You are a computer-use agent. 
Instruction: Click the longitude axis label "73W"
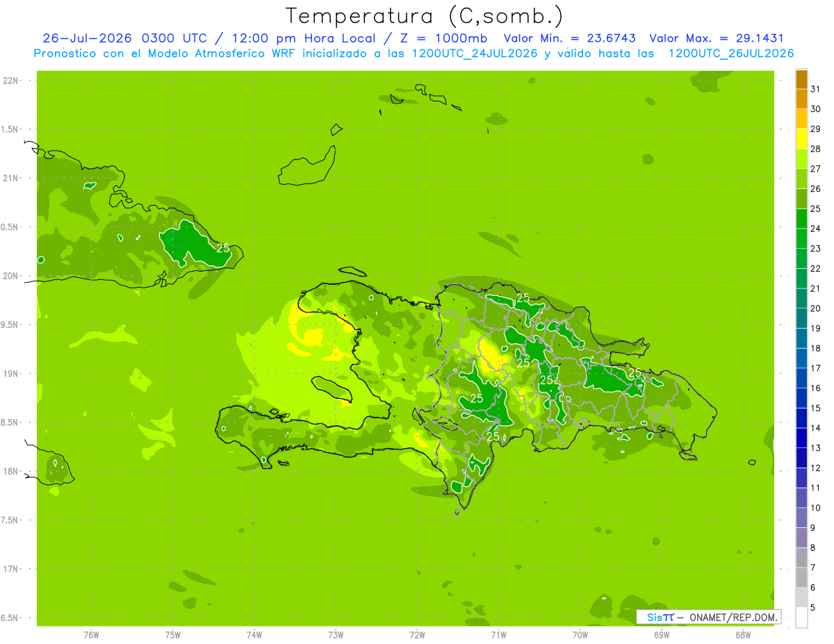click(336, 635)
